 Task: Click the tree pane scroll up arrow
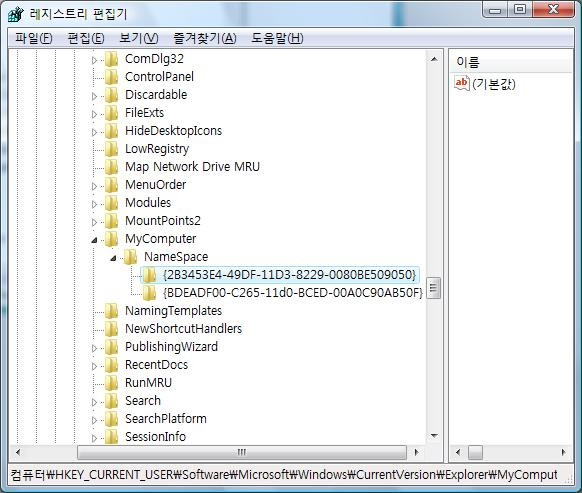434,59
